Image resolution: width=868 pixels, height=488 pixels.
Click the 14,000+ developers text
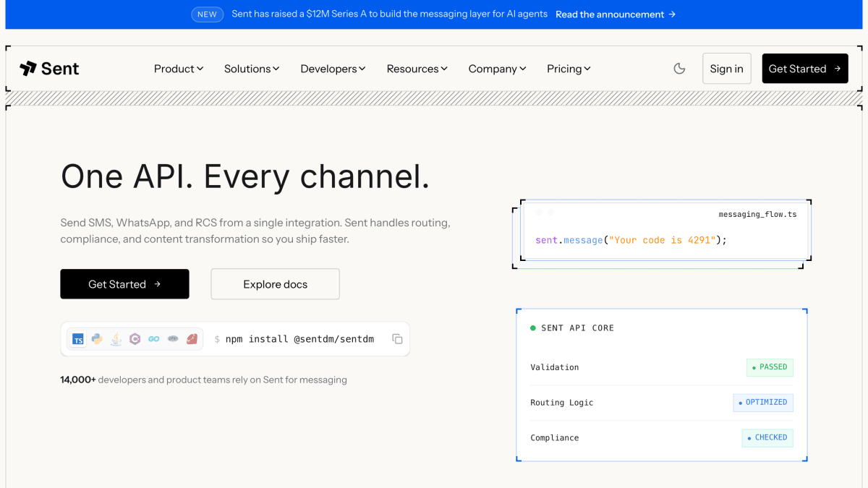tap(203, 380)
